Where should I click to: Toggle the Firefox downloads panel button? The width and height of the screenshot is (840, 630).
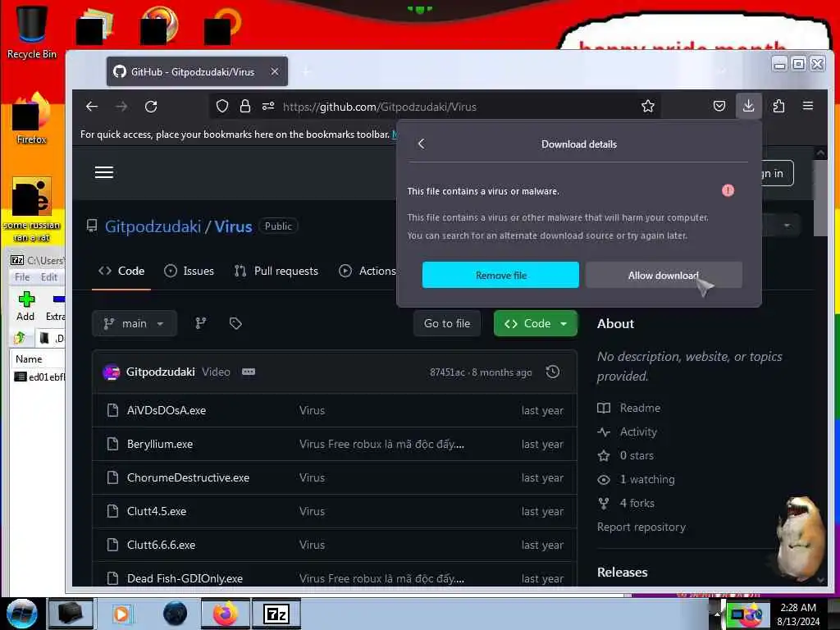click(748, 106)
